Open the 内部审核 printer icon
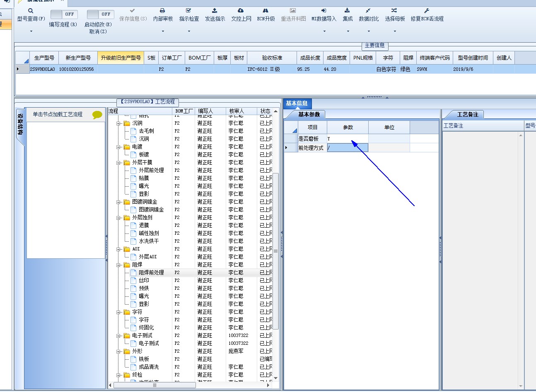Screen dimensions: 536x392 [x=162, y=11]
